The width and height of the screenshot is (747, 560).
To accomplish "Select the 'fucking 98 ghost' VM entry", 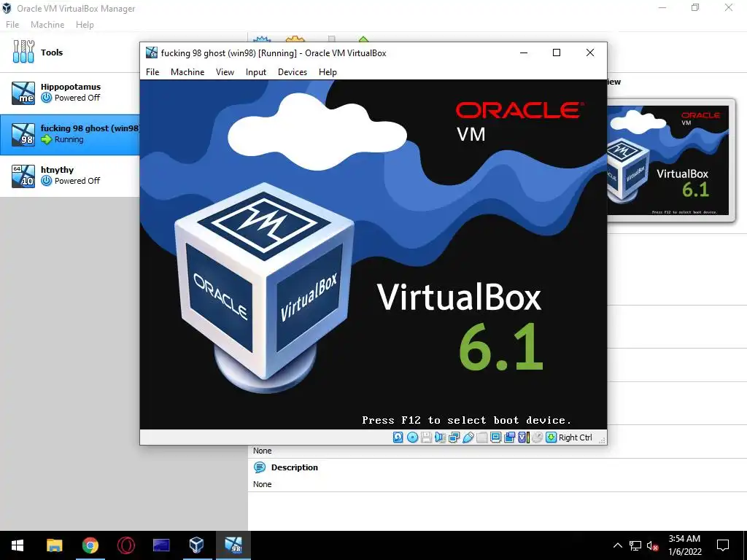I will click(69, 134).
